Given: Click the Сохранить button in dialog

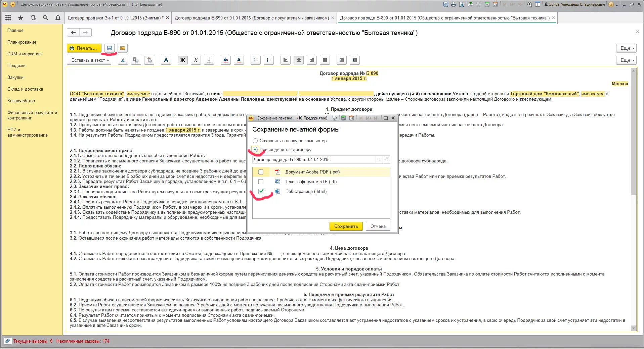Looking at the screenshot, I should point(346,227).
